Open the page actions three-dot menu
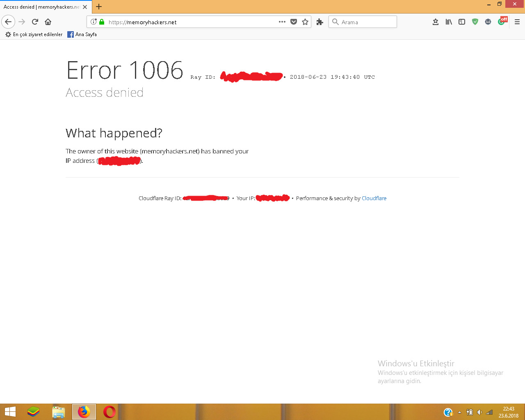 282,22
